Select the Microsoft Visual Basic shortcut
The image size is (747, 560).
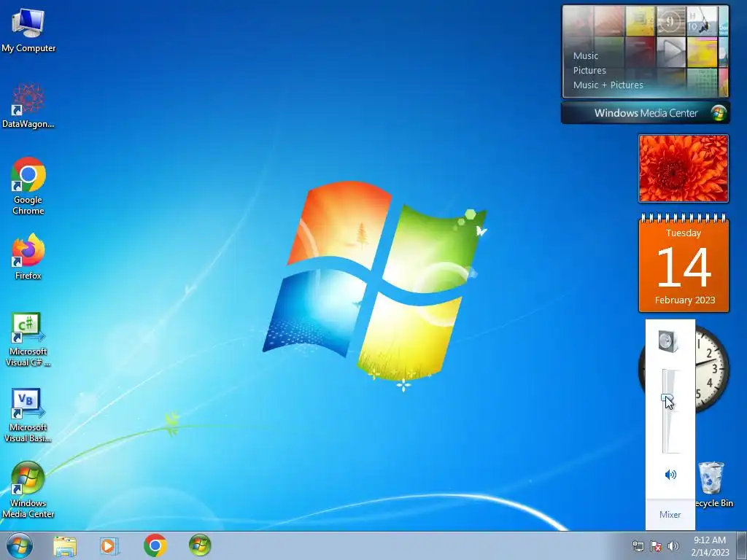pyautogui.click(x=28, y=415)
